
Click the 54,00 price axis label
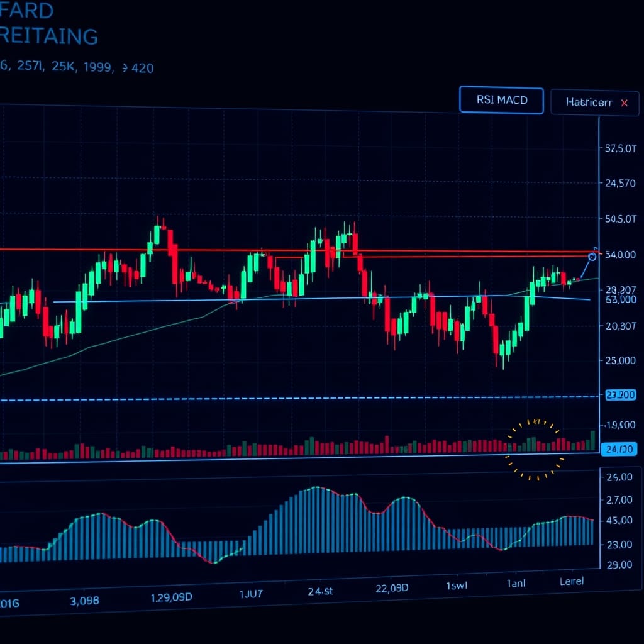pyautogui.click(x=621, y=255)
